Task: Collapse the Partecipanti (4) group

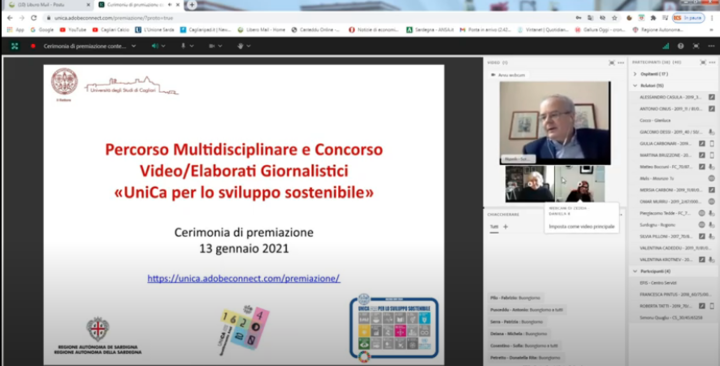Action: 635,271
